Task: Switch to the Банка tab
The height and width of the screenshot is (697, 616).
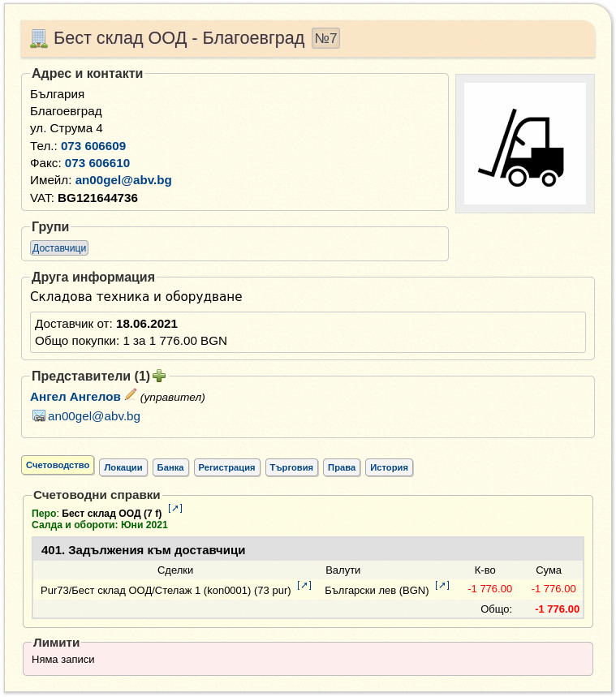Action: coord(170,467)
